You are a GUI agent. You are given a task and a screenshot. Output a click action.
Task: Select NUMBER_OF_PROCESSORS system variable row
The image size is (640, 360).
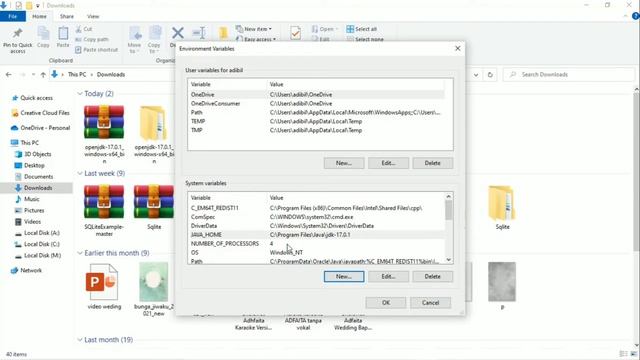tap(316, 244)
